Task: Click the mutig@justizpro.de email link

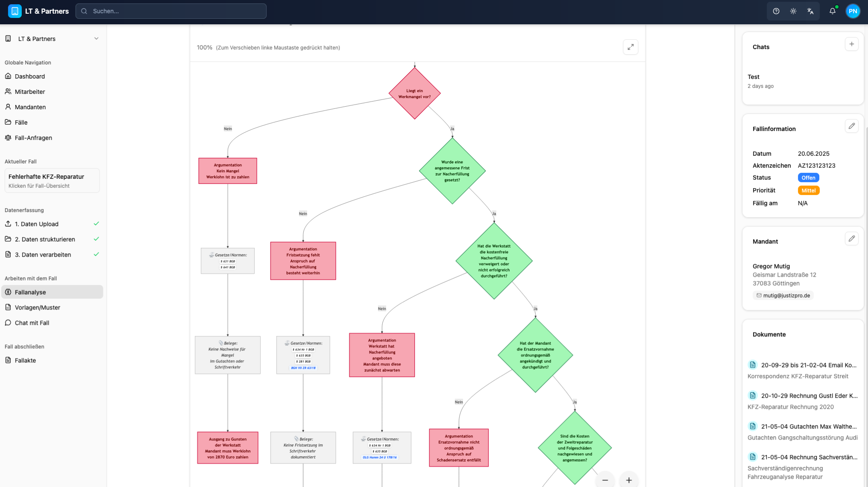Action: pos(786,295)
